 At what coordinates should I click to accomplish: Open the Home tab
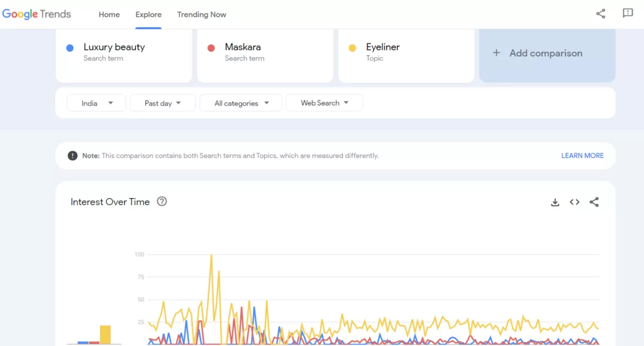pos(109,14)
